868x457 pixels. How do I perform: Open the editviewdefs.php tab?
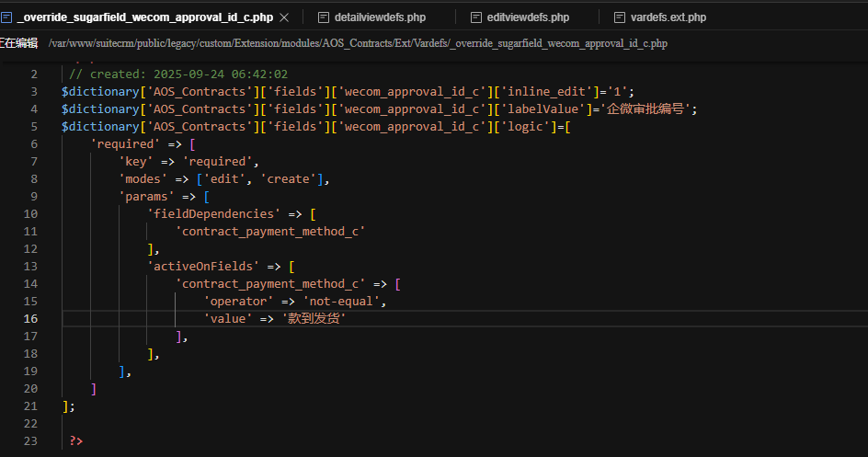click(x=528, y=17)
